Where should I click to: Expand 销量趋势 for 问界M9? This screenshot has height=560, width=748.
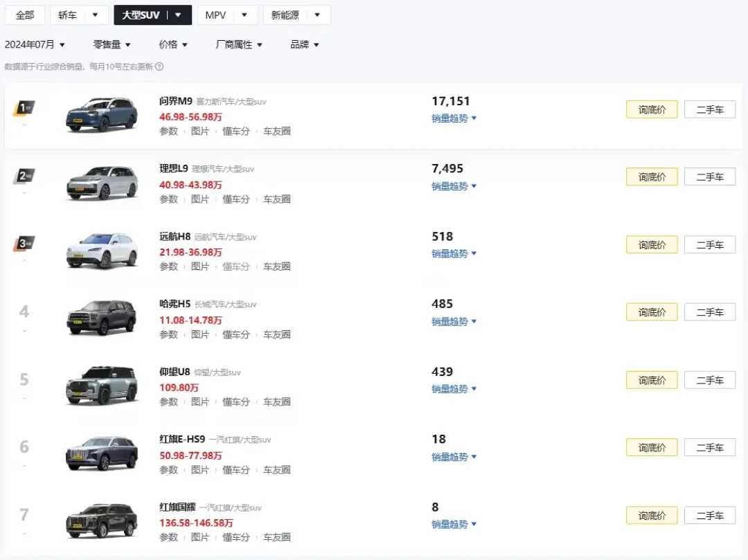pyautogui.click(x=454, y=118)
